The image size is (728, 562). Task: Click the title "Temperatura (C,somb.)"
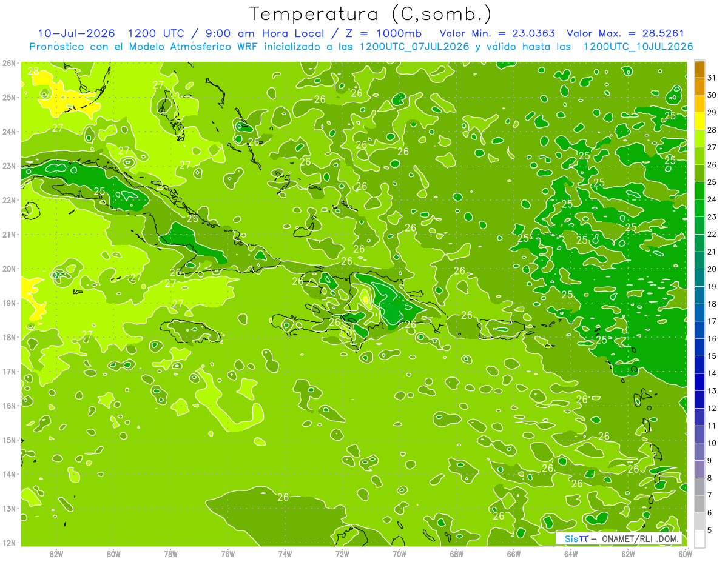click(371, 14)
